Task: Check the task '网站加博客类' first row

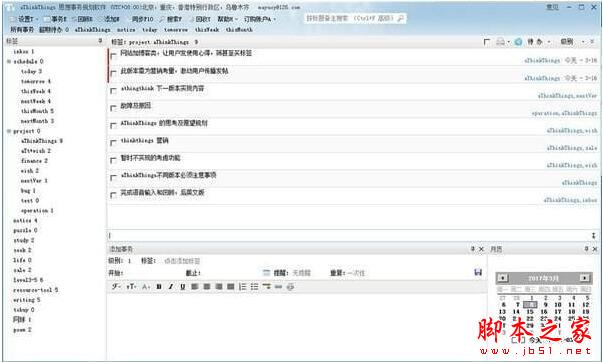Action: point(113,56)
